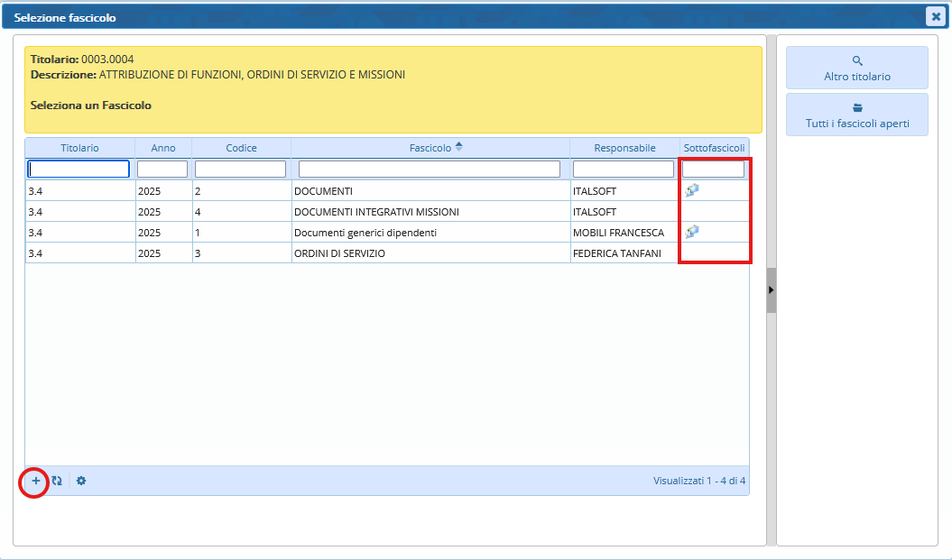Sort by Responsabile column header
952x560 pixels.
pos(624,148)
